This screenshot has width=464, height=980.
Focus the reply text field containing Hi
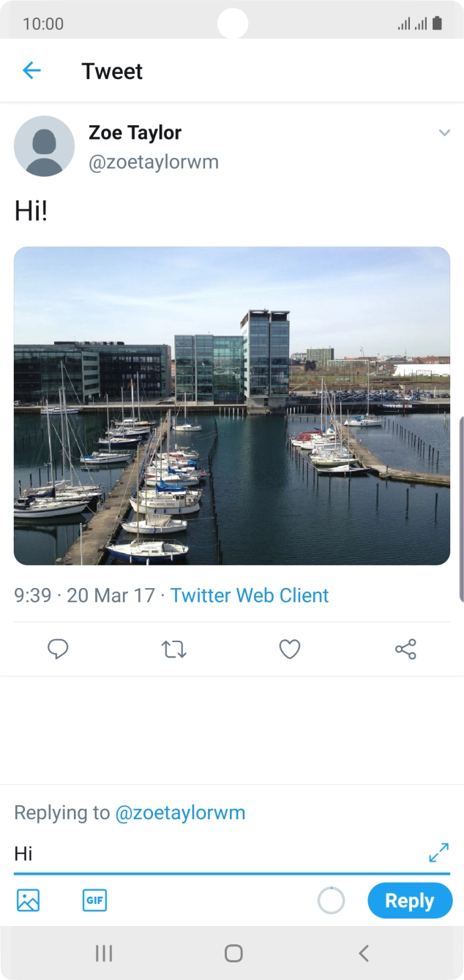pos(212,853)
